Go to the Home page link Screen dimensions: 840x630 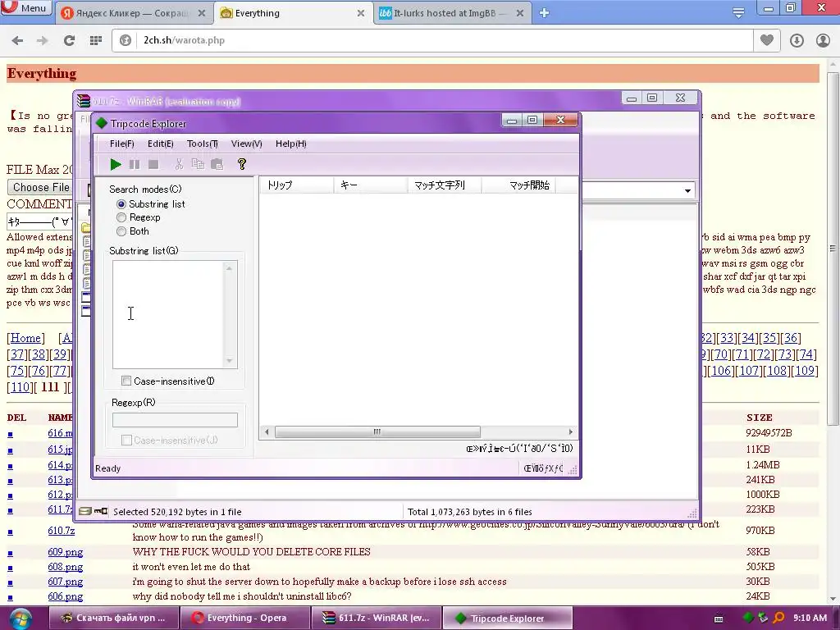(25, 338)
